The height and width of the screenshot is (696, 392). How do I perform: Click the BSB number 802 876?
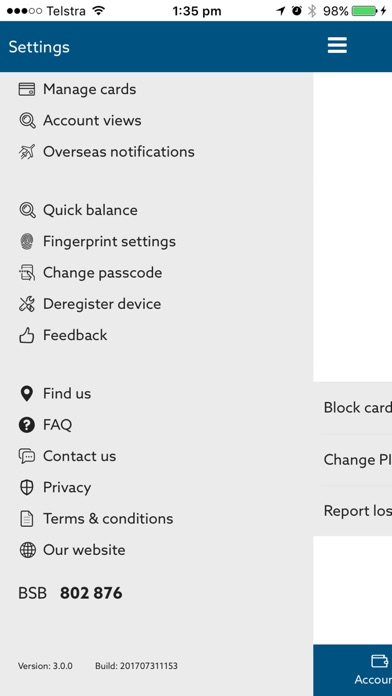[x=91, y=593]
